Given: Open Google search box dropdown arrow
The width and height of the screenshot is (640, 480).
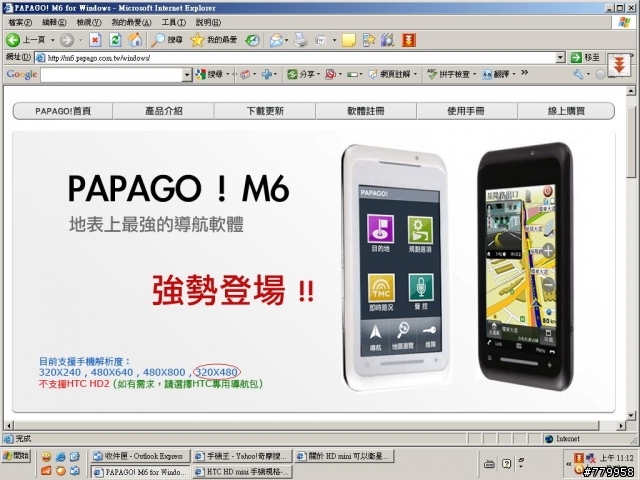Looking at the screenshot, I should click(187, 75).
